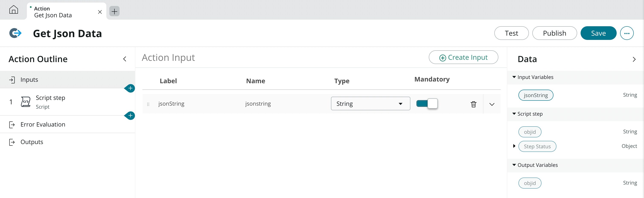This screenshot has height=198, width=644.
Task: Edit the jsonString label field
Action: click(x=171, y=104)
